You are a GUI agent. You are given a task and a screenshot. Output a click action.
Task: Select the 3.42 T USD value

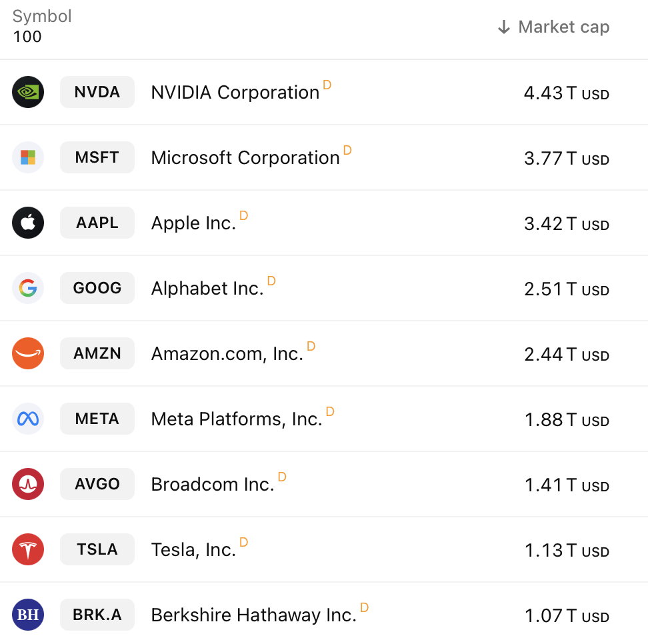tap(567, 223)
